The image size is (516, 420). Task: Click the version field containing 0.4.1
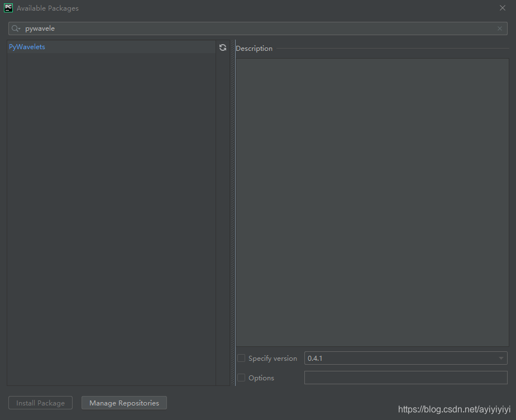tap(391, 358)
